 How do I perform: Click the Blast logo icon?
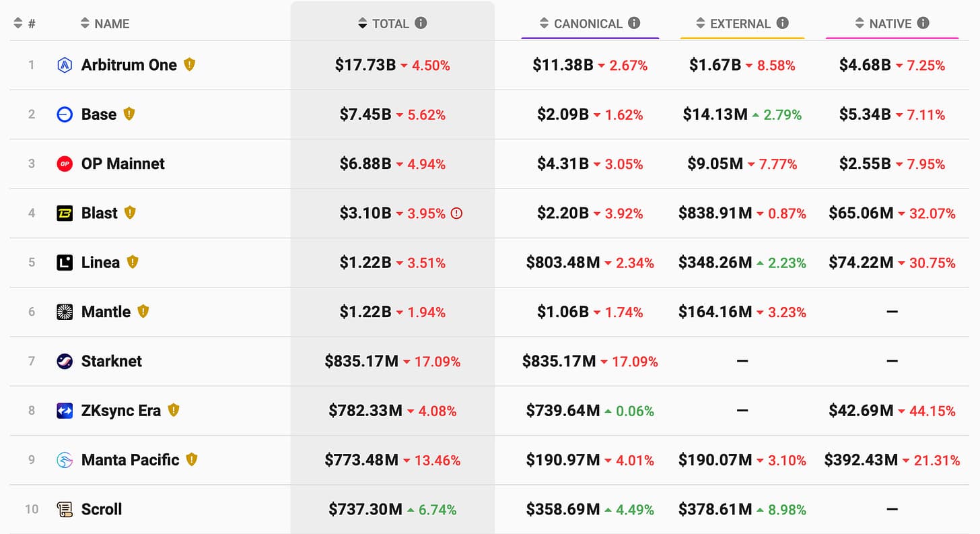[x=65, y=213]
